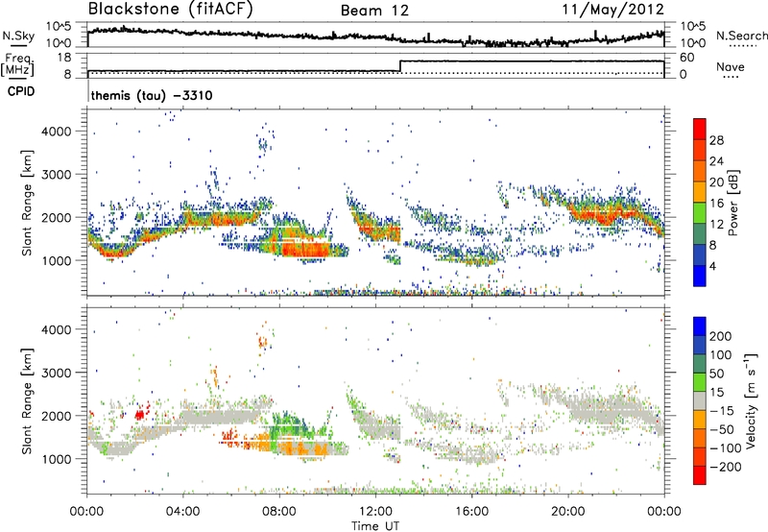The image size is (768, 532).
Task: Click the "12" value on the power colorbar
Action: (716, 225)
